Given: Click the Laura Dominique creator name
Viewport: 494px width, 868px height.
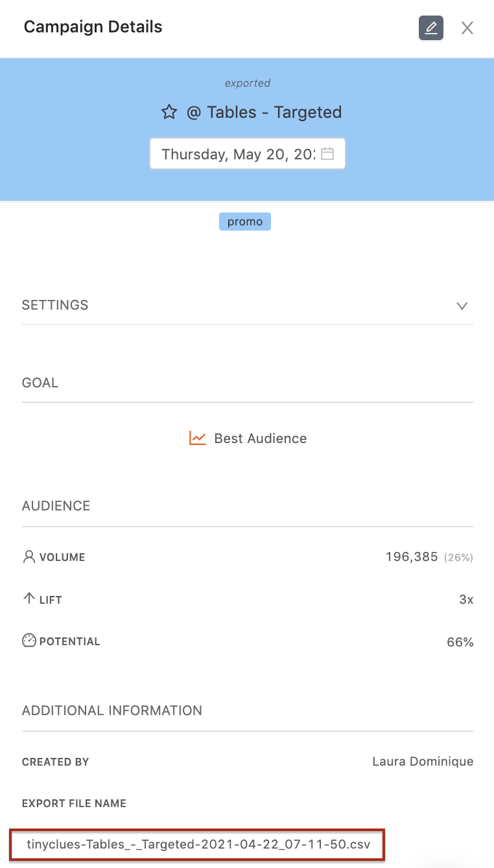Looking at the screenshot, I should point(423,761).
